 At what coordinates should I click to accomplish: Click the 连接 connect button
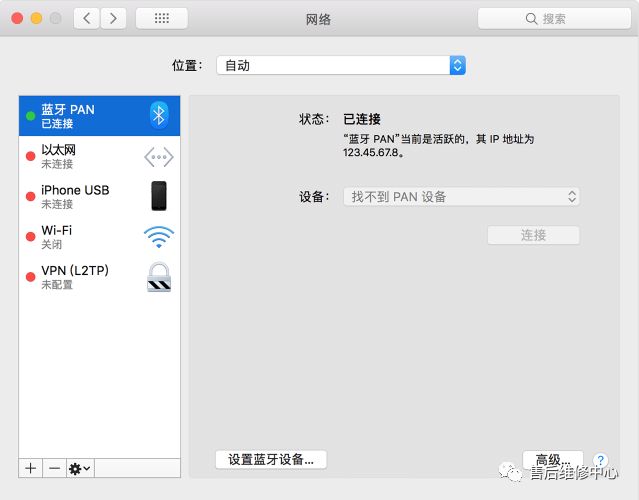click(x=533, y=235)
